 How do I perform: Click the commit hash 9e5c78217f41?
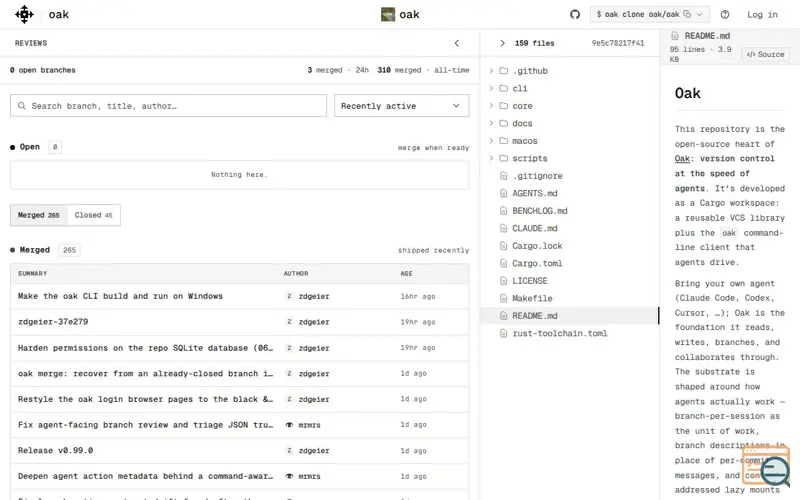[618, 43]
